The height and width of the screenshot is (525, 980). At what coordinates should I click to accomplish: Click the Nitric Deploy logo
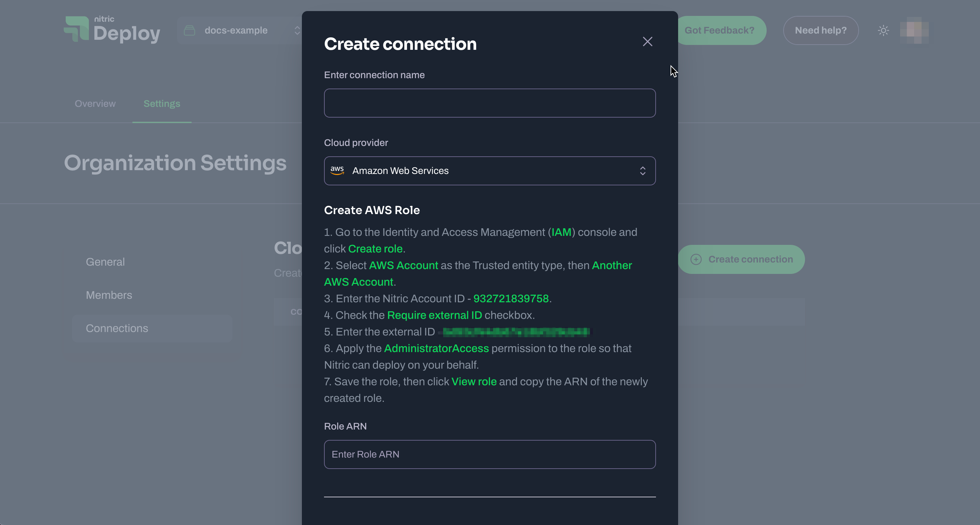[112, 29]
